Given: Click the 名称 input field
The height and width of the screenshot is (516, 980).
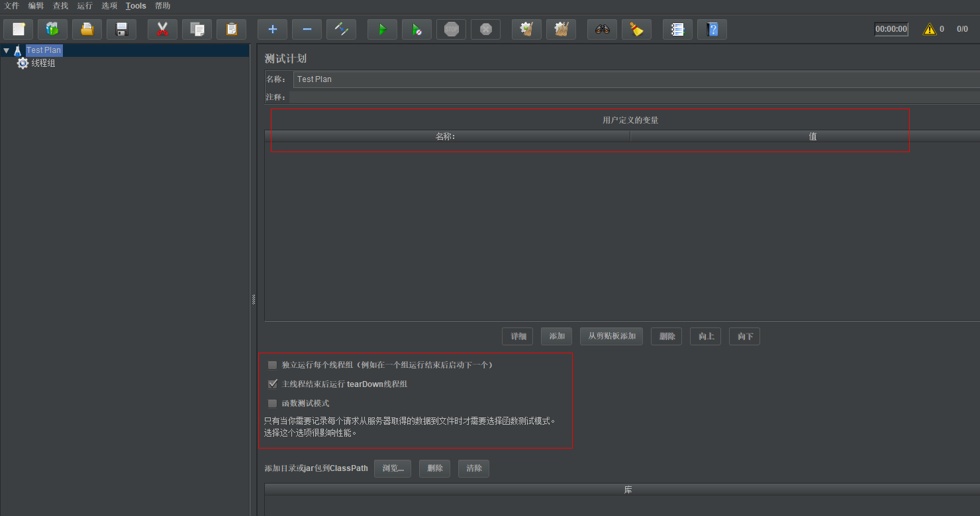Looking at the screenshot, I should (x=636, y=79).
